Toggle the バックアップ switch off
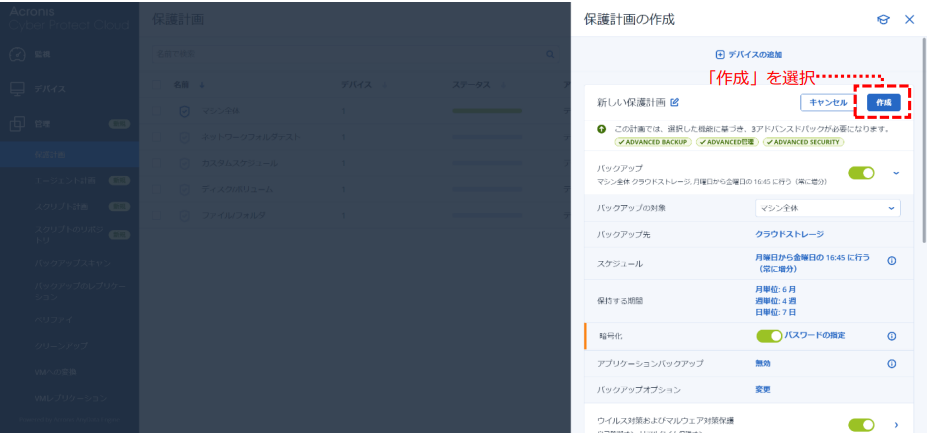Viewport: 930px width, 434px height. [x=861, y=173]
